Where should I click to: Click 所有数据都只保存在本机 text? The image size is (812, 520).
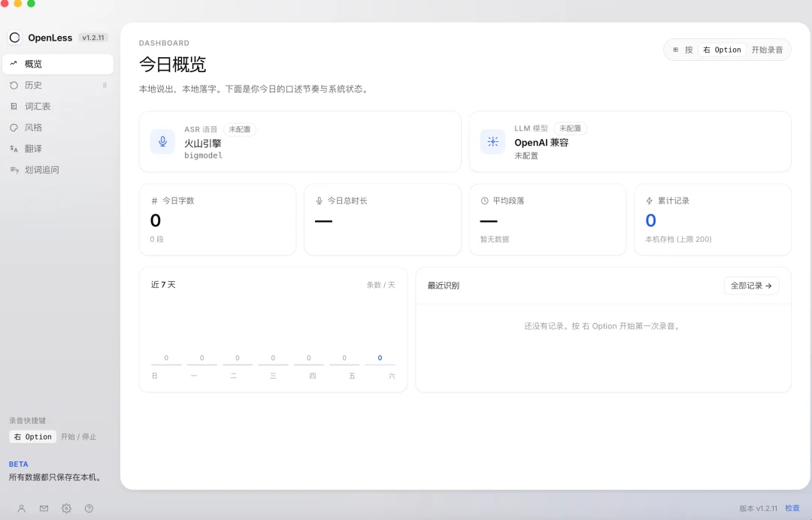tap(54, 477)
